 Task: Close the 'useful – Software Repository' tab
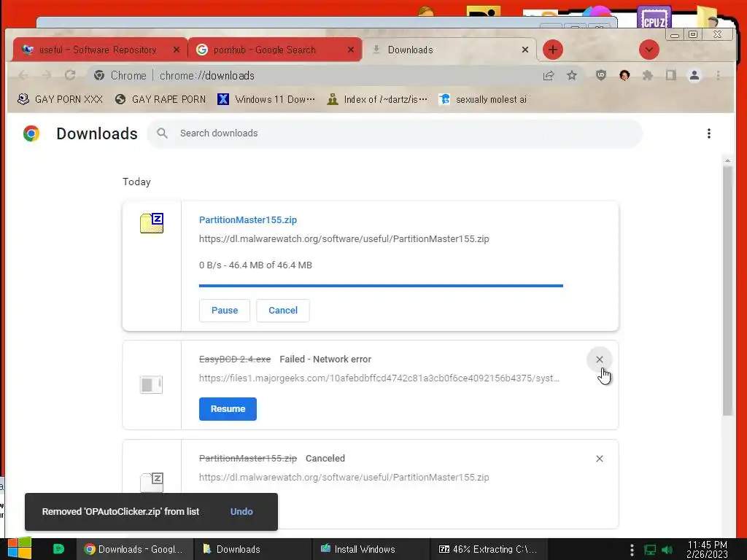pyautogui.click(x=177, y=50)
